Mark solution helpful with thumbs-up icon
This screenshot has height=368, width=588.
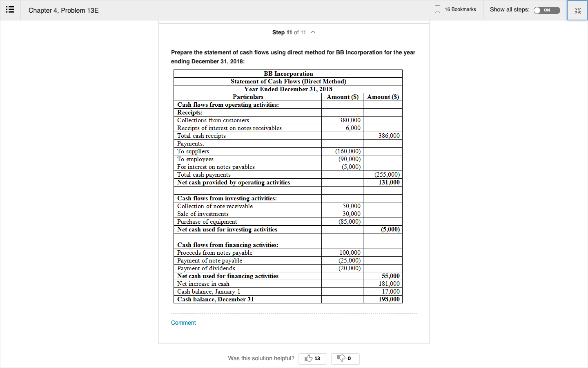[309, 358]
